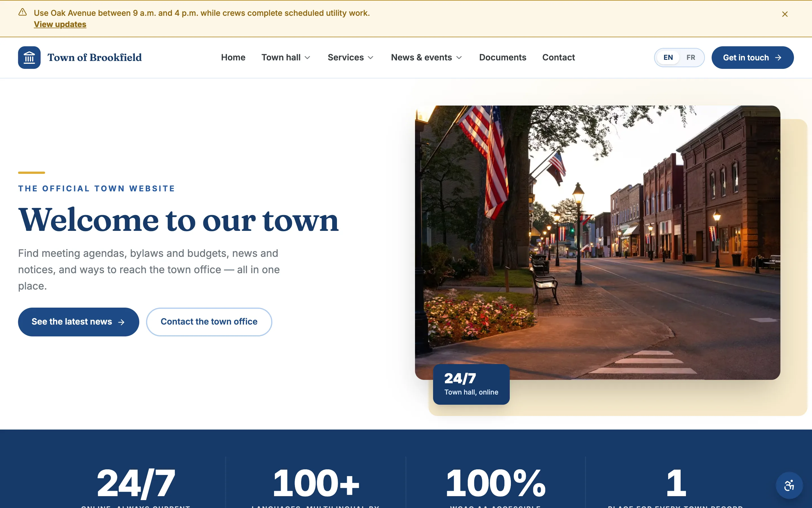
Task: Open the Documents page
Action: pos(502,58)
